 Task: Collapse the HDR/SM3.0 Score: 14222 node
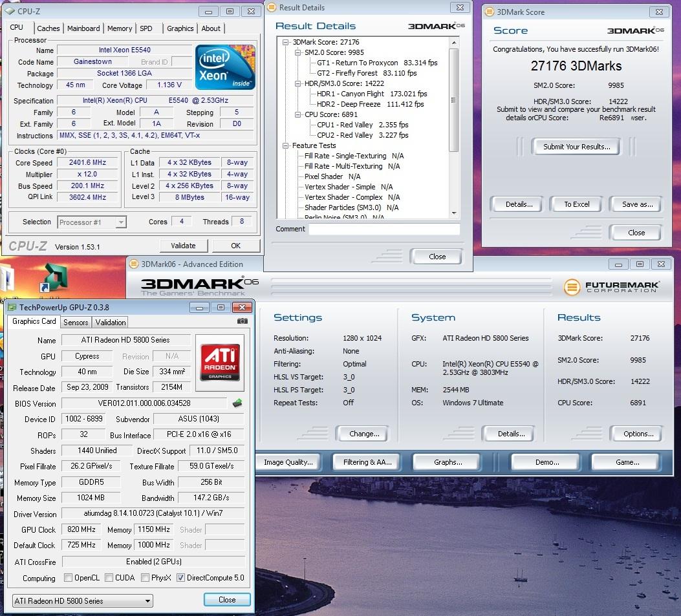coord(297,83)
